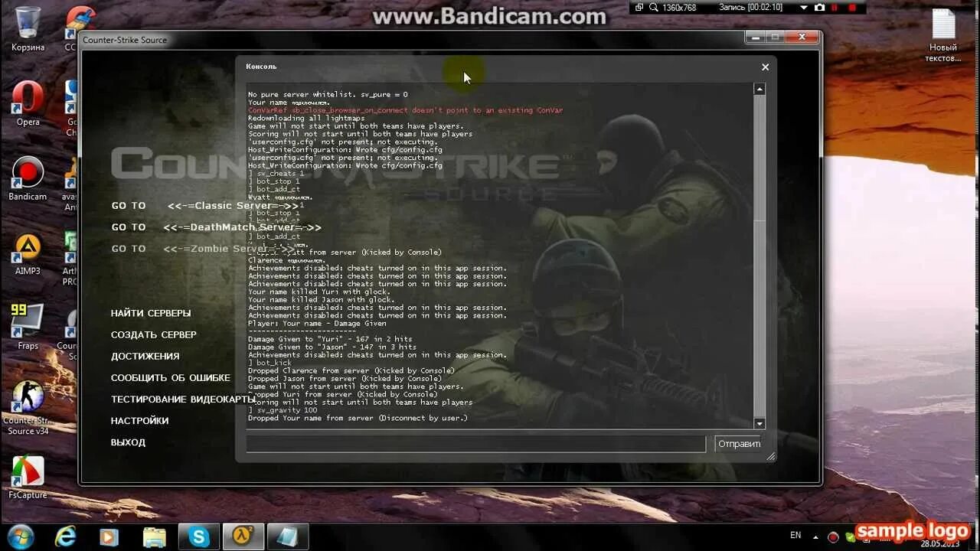Click the console scrollbar down arrow
Image resolution: width=980 pixels, height=551 pixels.
(x=759, y=424)
